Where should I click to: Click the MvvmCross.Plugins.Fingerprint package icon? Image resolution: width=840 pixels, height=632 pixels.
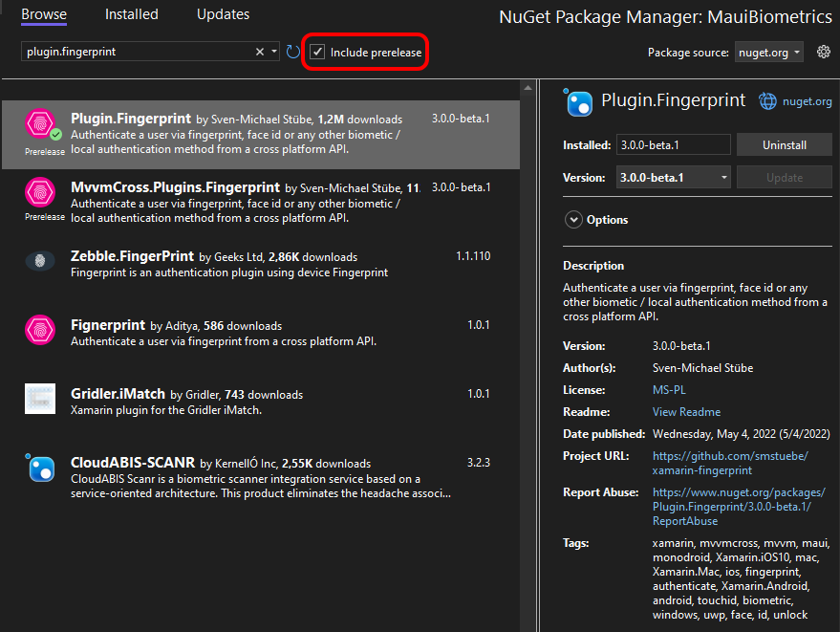(x=40, y=192)
